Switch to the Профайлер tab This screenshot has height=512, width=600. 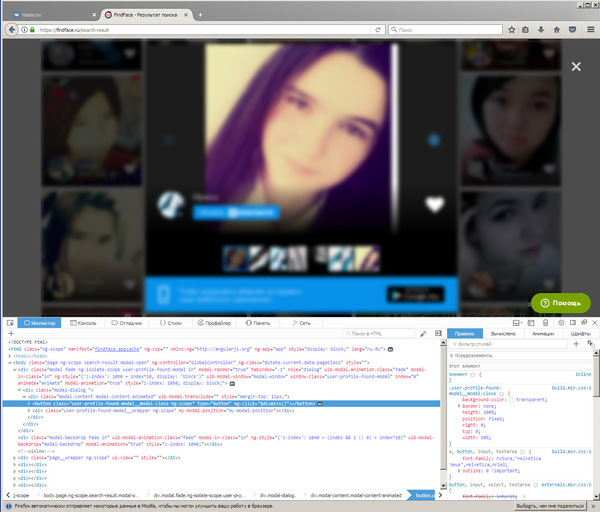pos(214,323)
